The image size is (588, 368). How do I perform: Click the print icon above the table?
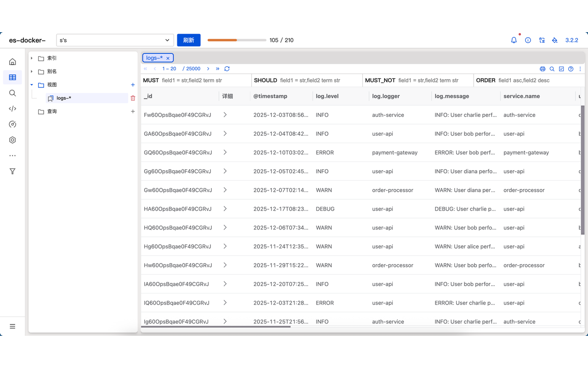(543, 68)
